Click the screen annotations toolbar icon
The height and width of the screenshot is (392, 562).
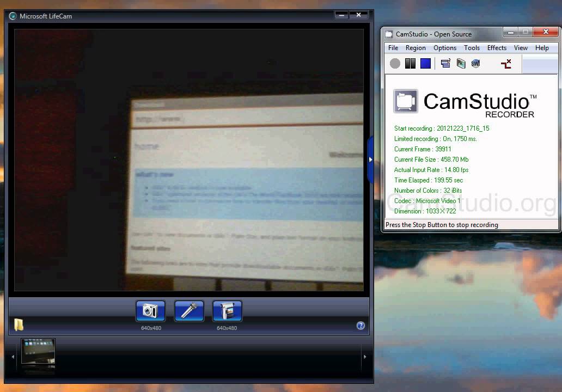click(x=506, y=63)
